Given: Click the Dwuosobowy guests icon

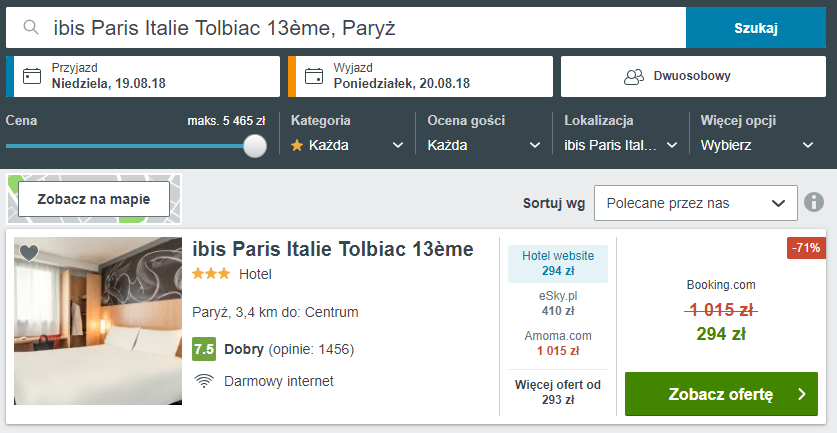Looking at the screenshot, I should [x=634, y=77].
